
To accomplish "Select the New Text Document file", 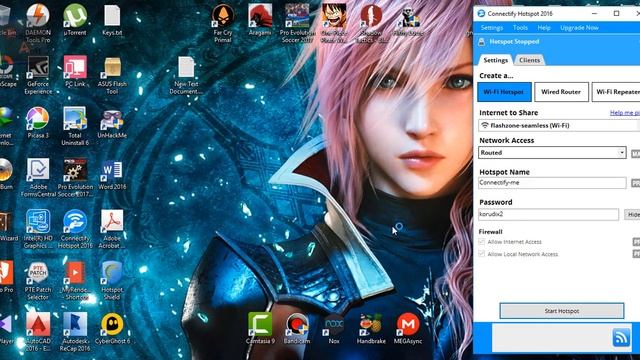I will (186, 75).
